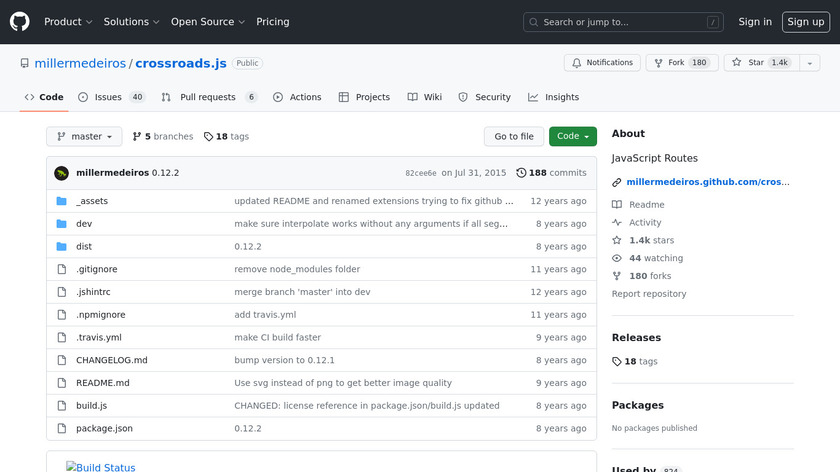Open Activity in About sidebar
Screen dimensions: 840x472
[636, 222]
